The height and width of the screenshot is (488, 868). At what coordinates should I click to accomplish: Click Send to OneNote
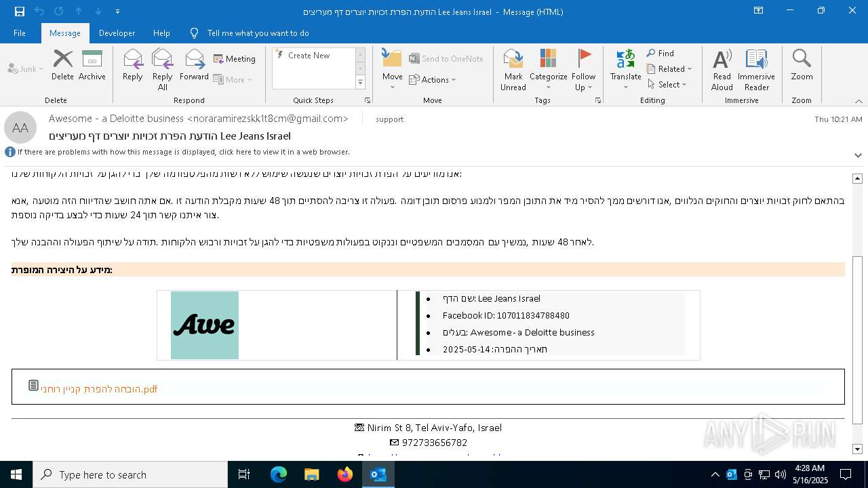(446, 59)
